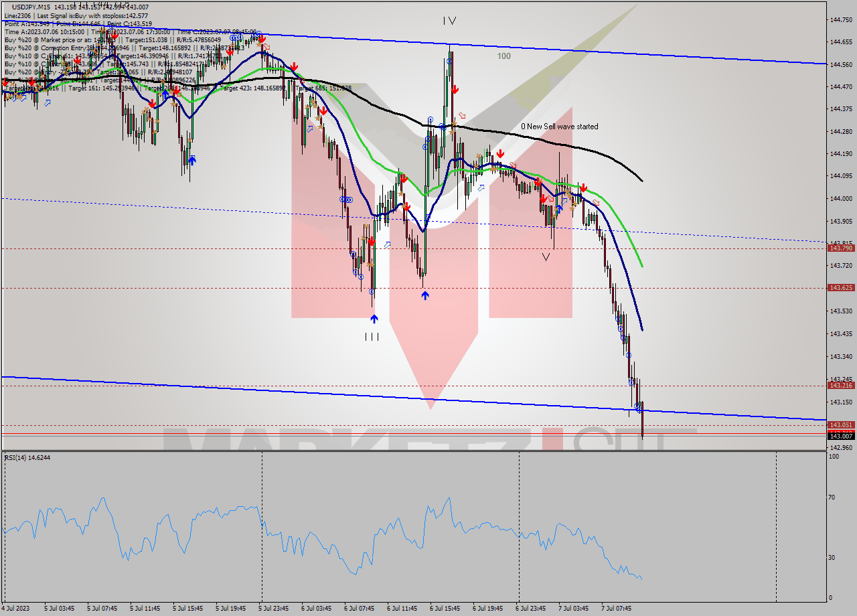Click the blue buy arrow near the 5 Jul pullback
Viewport: 857px width, 616px height.
(x=192, y=159)
